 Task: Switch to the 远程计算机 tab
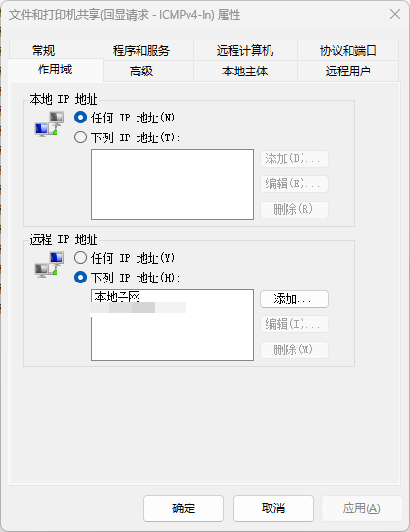pyautogui.click(x=245, y=50)
